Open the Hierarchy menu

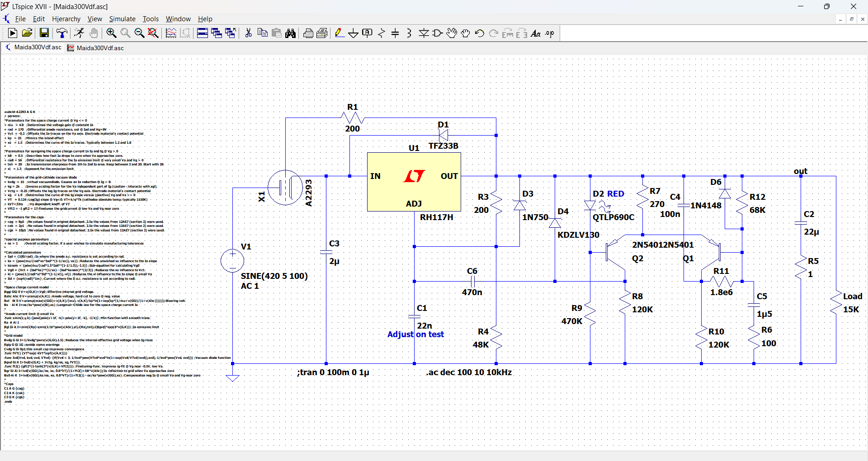point(66,19)
